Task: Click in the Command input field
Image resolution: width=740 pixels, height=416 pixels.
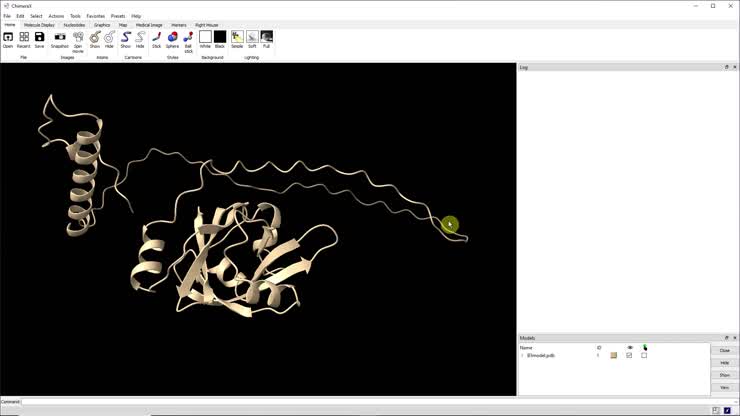Action: click(x=360, y=402)
